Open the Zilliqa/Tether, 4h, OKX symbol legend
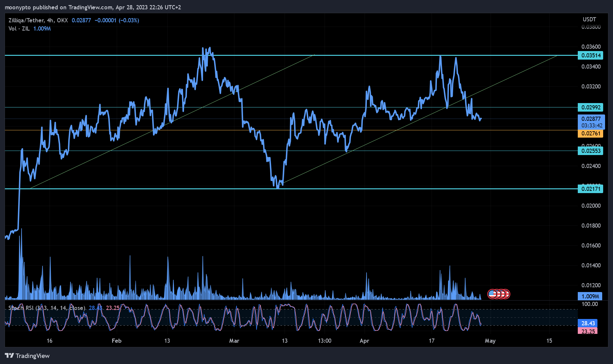This screenshot has height=364, width=613. [x=38, y=20]
